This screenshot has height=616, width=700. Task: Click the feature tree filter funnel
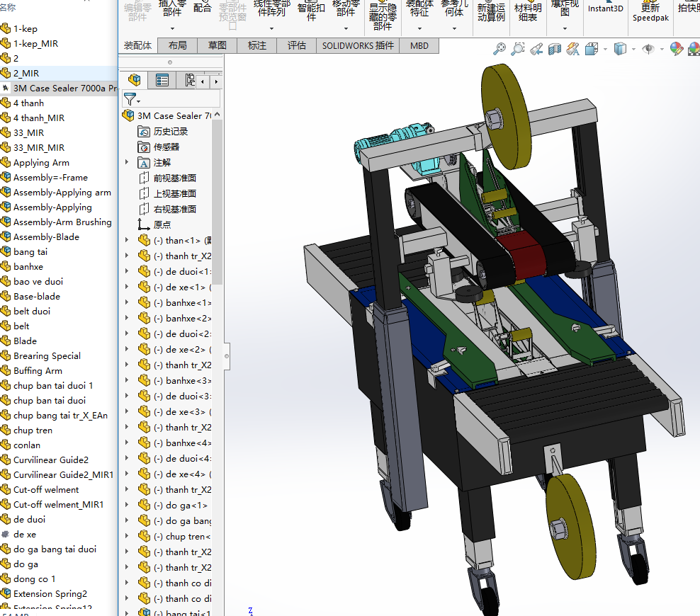[130, 99]
